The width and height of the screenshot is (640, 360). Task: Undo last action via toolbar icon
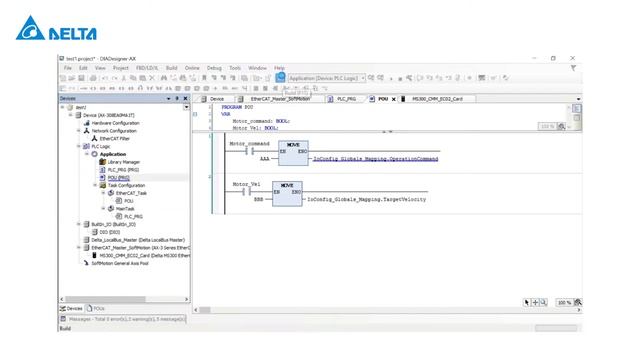point(105,78)
